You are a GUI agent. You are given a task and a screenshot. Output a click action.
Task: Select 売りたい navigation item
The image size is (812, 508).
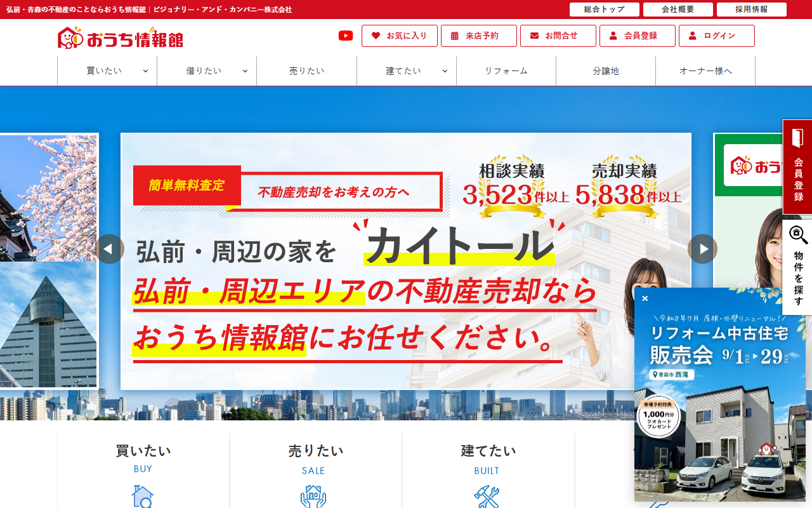pyautogui.click(x=306, y=71)
